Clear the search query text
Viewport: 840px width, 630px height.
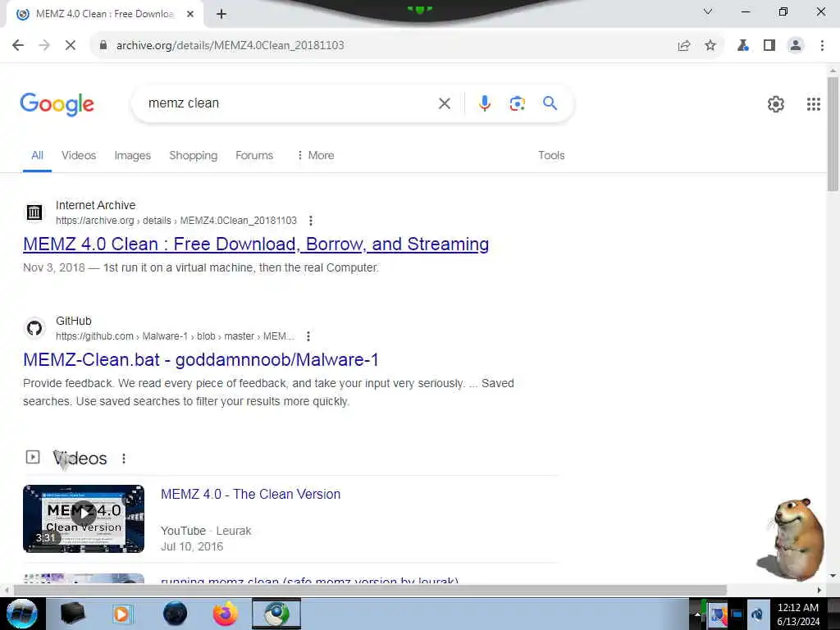pos(444,103)
